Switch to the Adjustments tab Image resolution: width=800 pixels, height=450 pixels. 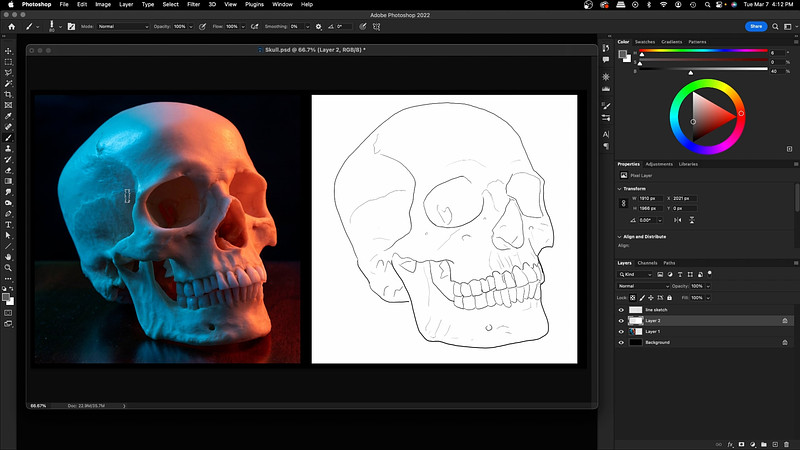(659, 164)
